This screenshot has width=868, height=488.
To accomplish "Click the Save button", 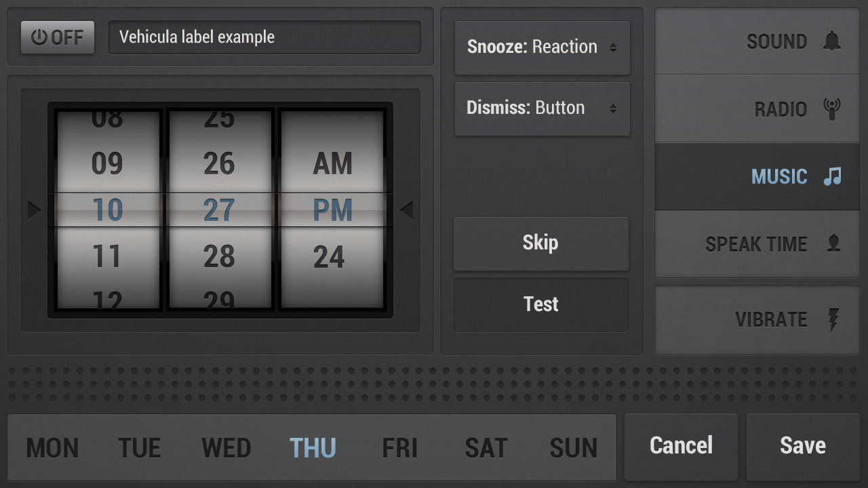I will pos(803,446).
